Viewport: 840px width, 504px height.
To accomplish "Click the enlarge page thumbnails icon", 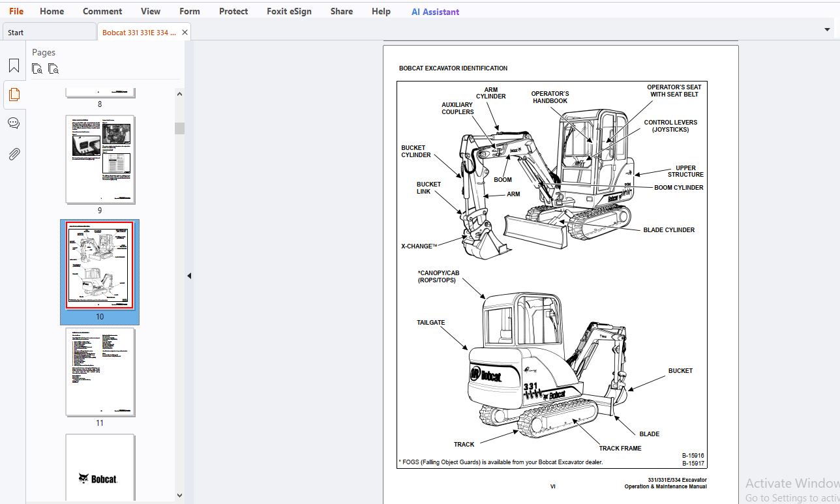I will [x=37, y=68].
